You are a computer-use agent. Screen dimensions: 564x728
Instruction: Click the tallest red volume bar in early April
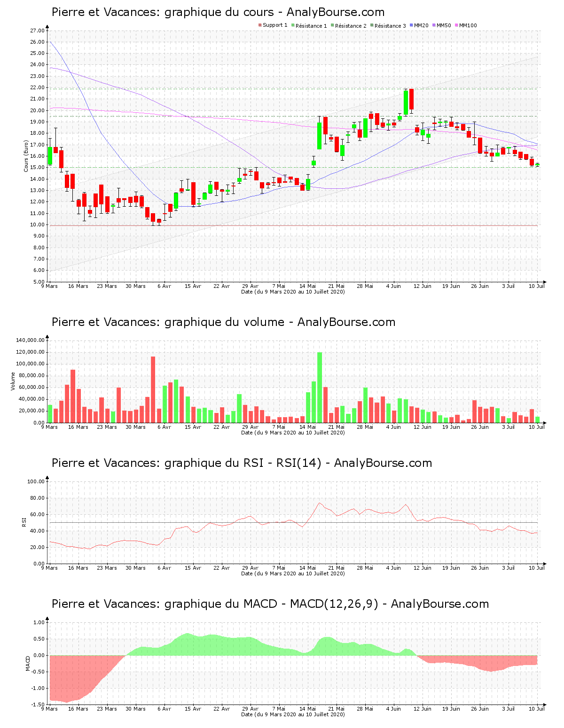[x=153, y=390]
